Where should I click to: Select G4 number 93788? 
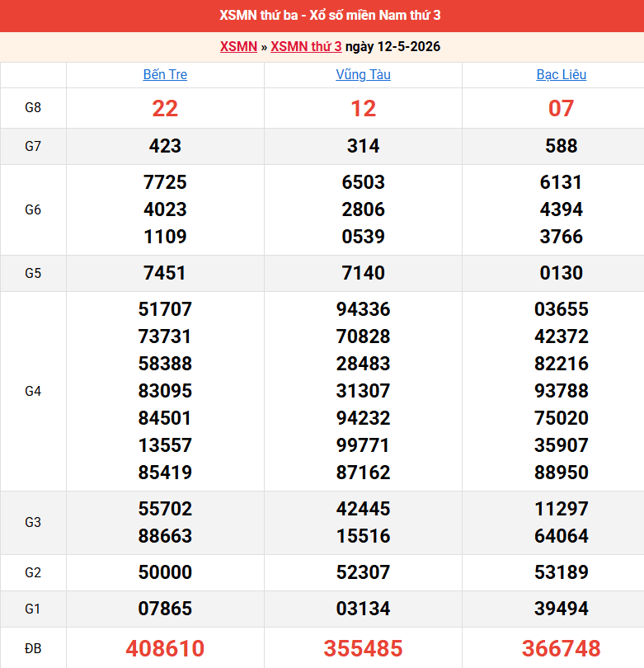tap(561, 391)
